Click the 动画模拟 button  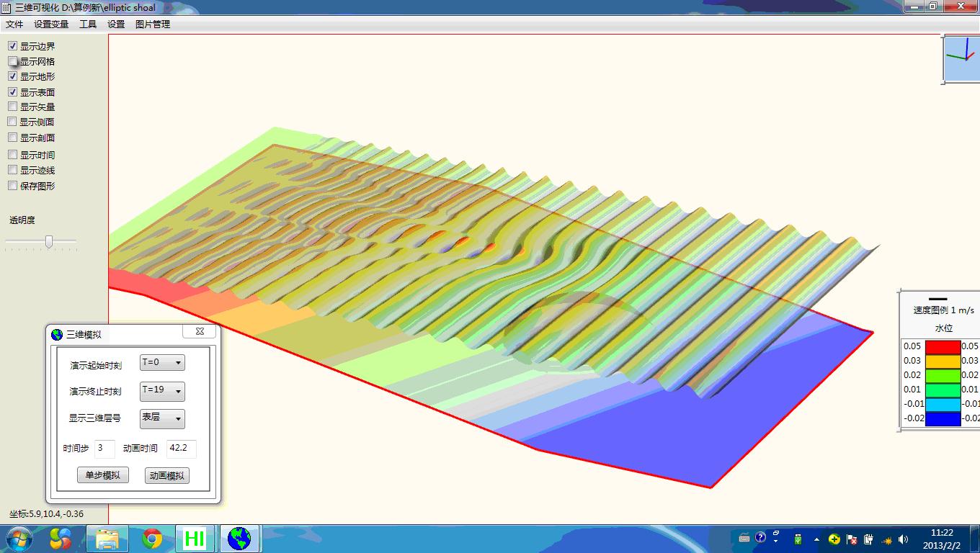(x=167, y=475)
